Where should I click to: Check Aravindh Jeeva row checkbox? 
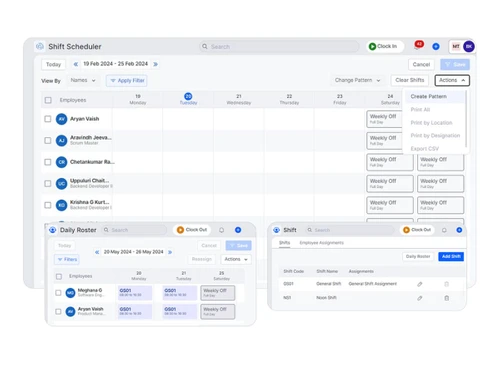point(48,141)
